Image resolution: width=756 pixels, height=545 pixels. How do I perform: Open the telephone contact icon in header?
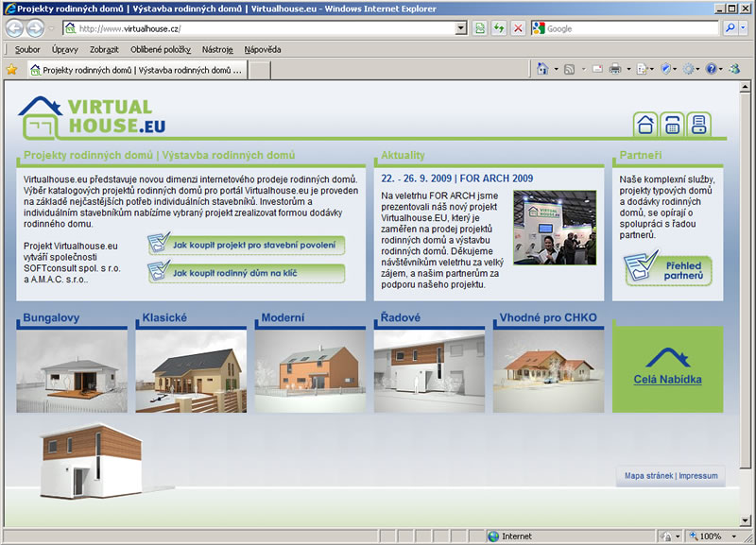[x=672, y=124]
